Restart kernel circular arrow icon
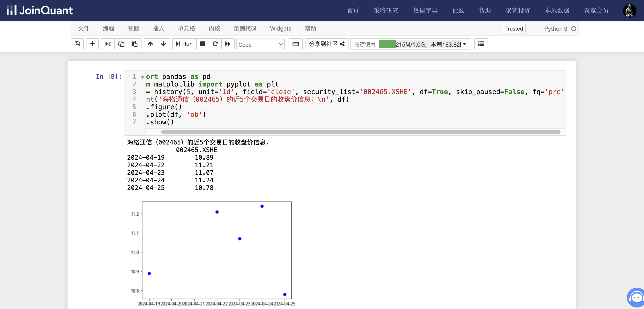The width and height of the screenshot is (644, 309). point(215,44)
